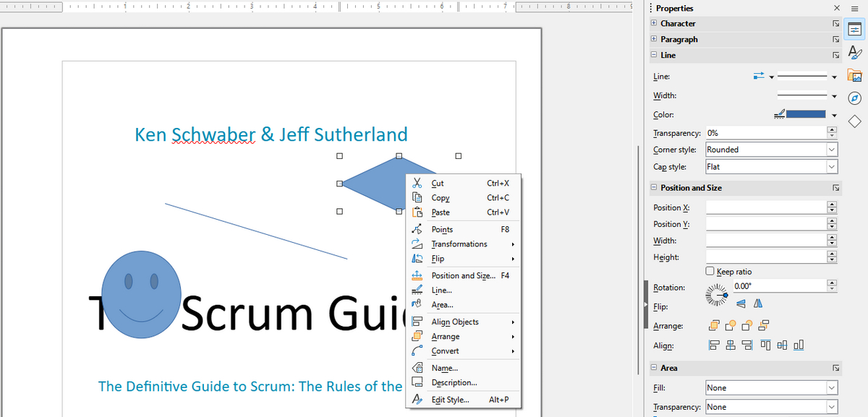Expand the Character section
Screen dimensions: 868x417
tap(654, 23)
